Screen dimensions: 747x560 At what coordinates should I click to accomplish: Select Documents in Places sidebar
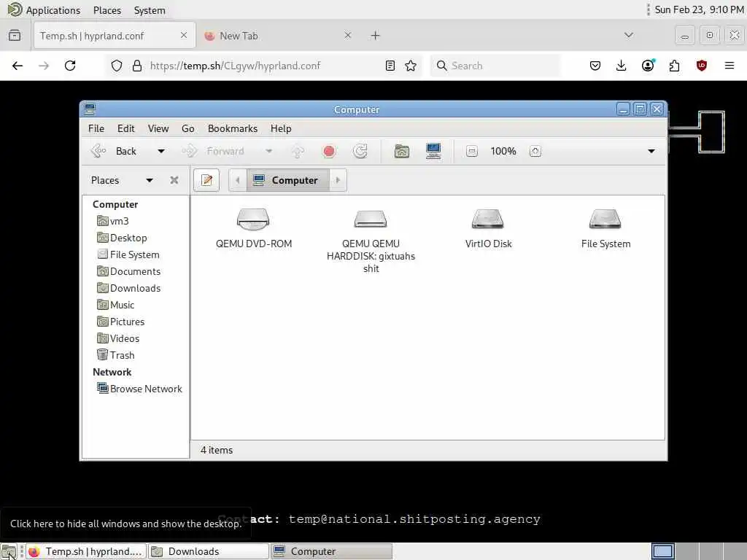[x=128, y=271]
